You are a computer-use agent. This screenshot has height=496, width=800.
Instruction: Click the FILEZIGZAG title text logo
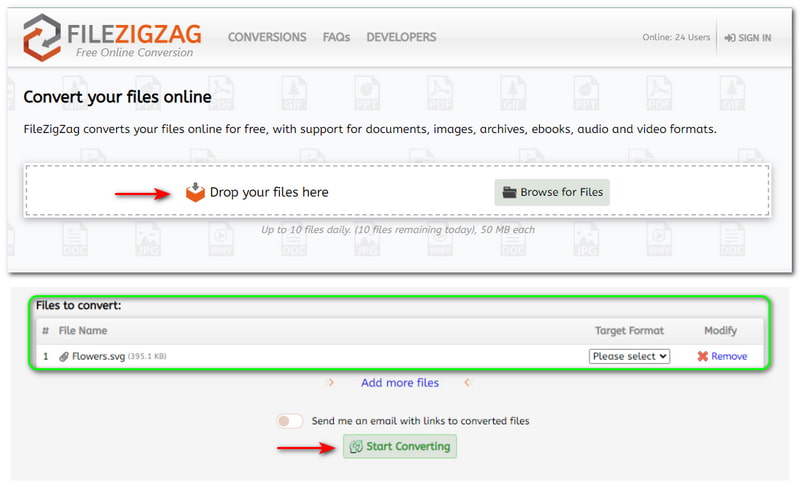(134, 34)
